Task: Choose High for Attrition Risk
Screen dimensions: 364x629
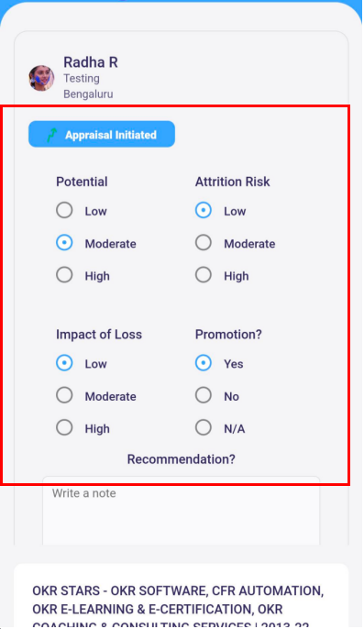Action: point(204,275)
